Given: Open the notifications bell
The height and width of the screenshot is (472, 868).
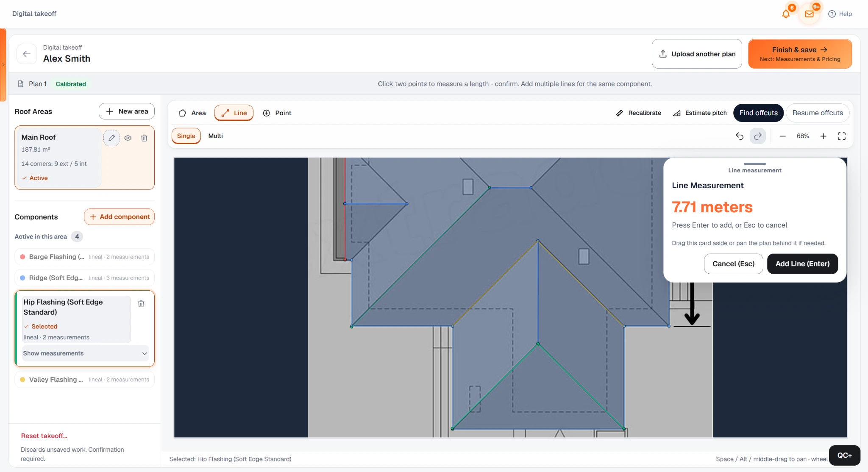Looking at the screenshot, I should pyautogui.click(x=786, y=14).
